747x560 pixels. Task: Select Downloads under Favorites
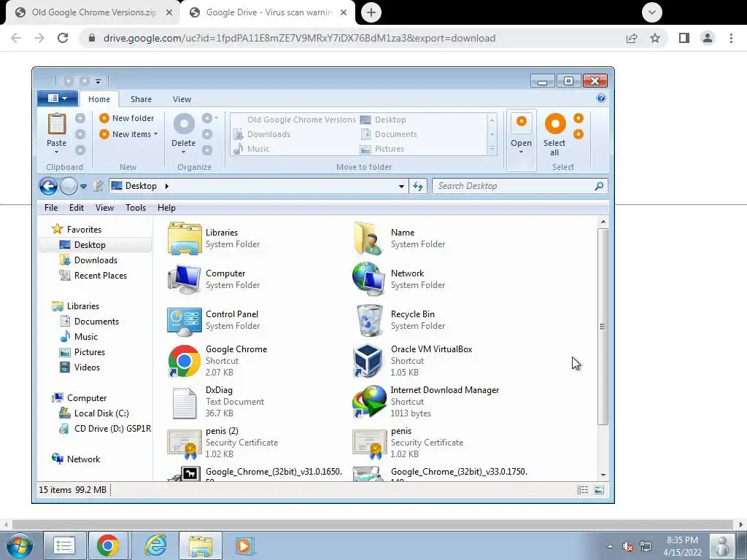[x=96, y=260]
